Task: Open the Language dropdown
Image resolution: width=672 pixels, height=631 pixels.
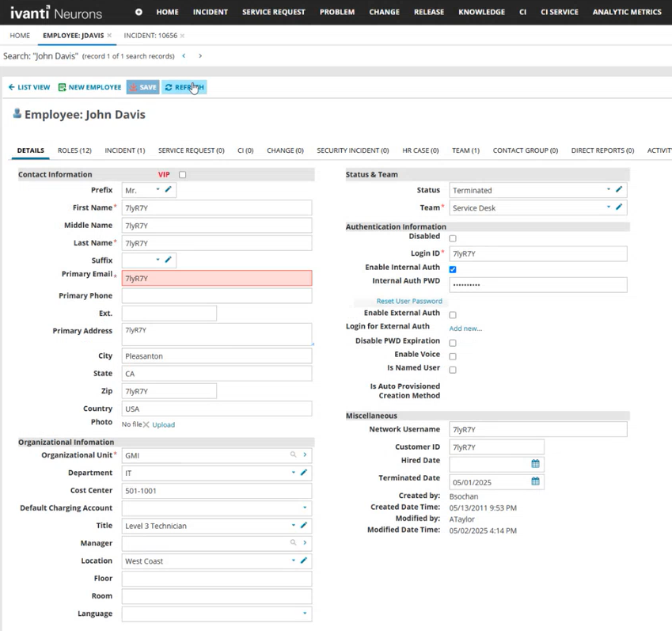Action: [305, 614]
